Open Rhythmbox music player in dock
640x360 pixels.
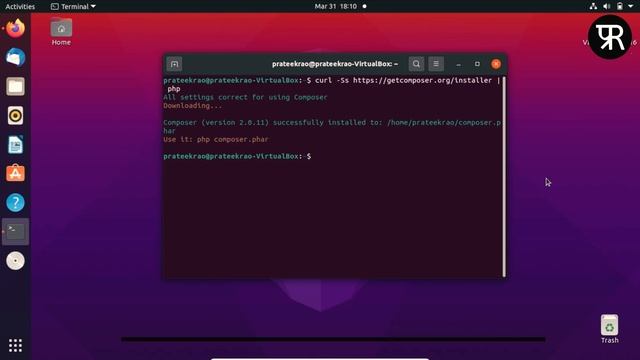pos(16,116)
